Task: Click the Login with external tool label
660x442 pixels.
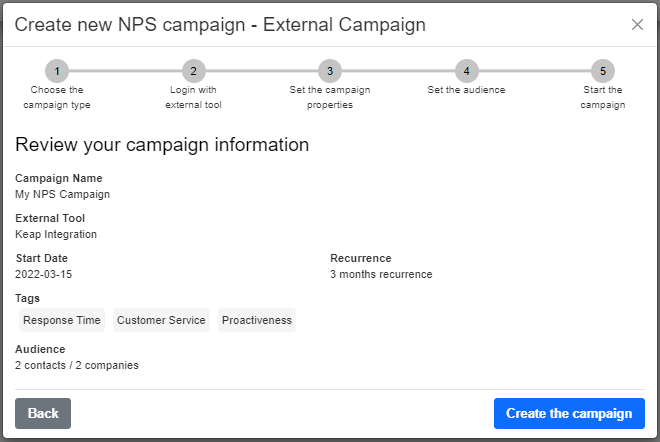Action: click(193, 97)
